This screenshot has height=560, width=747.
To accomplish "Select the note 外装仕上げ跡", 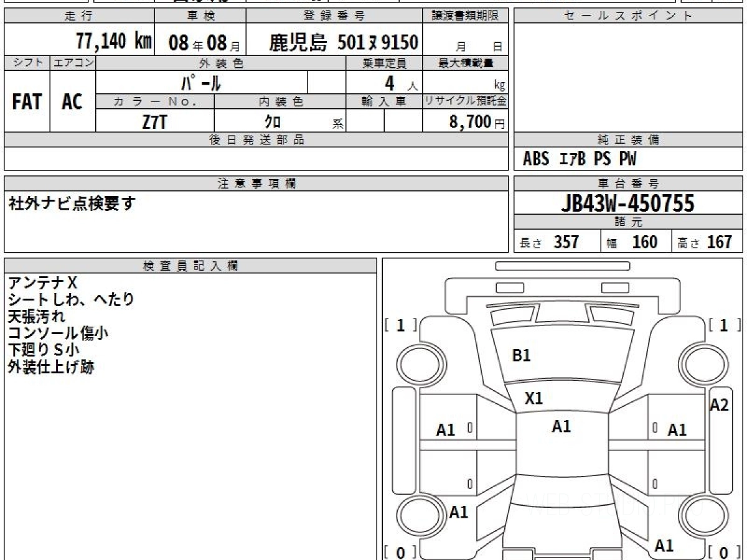I will click(50, 366).
